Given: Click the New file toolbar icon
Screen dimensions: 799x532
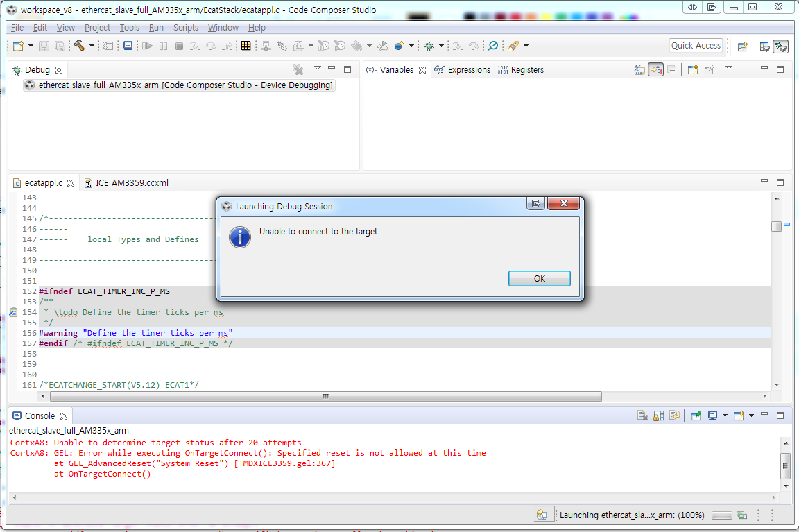Looking at the screenshot, I should [x=18, y=46].
